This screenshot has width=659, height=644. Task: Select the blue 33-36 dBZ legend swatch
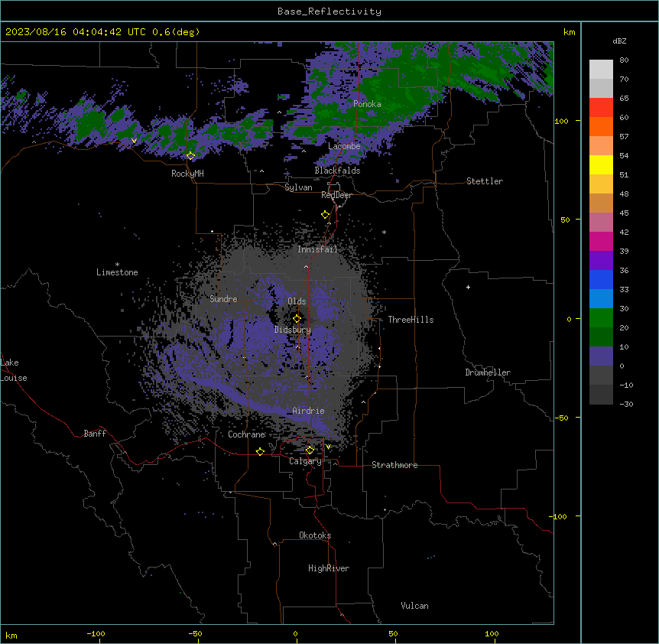[x=601, y=279]
